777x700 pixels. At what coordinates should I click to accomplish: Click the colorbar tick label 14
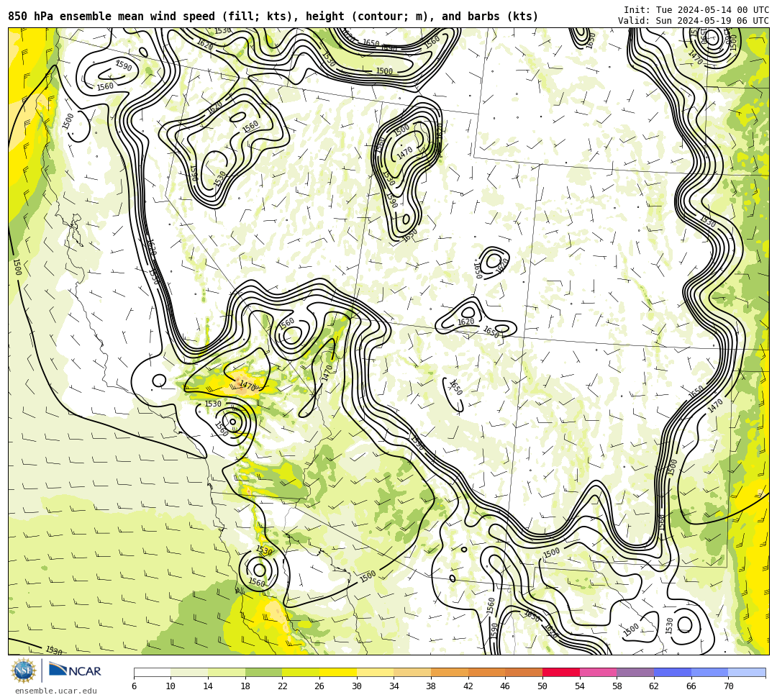click(x=208, y=686)
